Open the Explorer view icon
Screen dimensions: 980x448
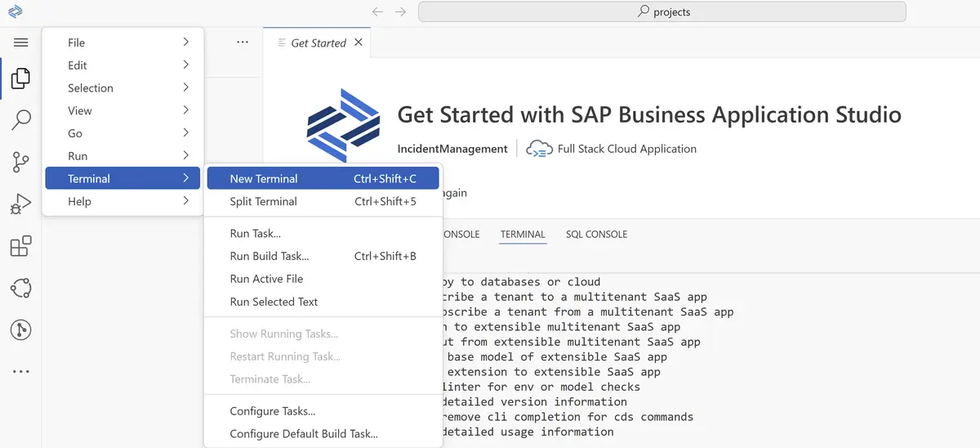coord(21,78)
